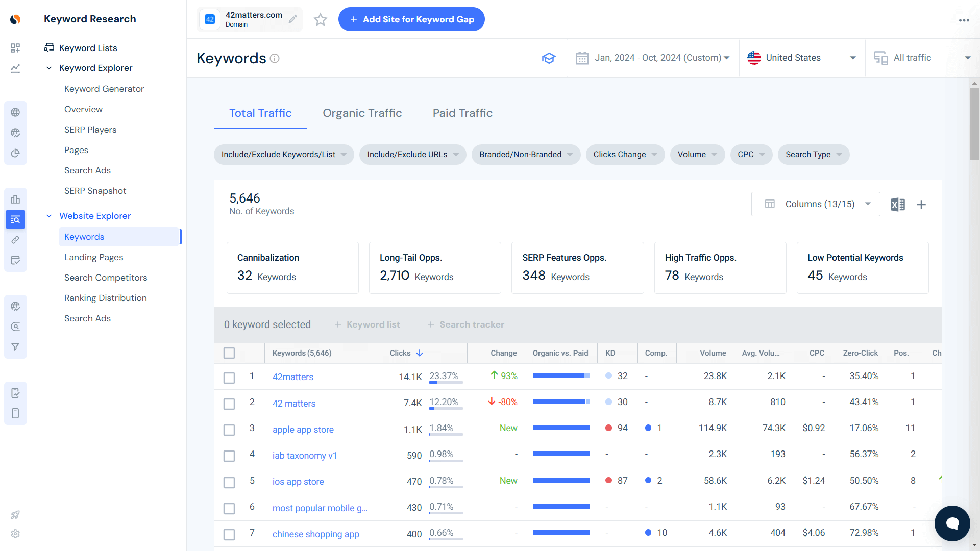Check the box for apple app store row

pos(229,430)
